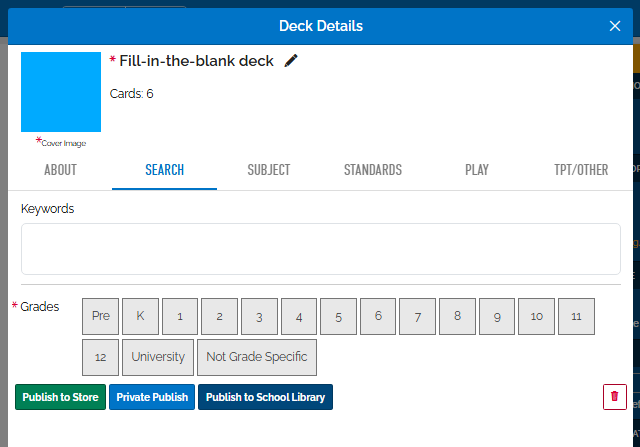Select grade 6
Screen dimensions: 640x447
[x=378, y=316]
